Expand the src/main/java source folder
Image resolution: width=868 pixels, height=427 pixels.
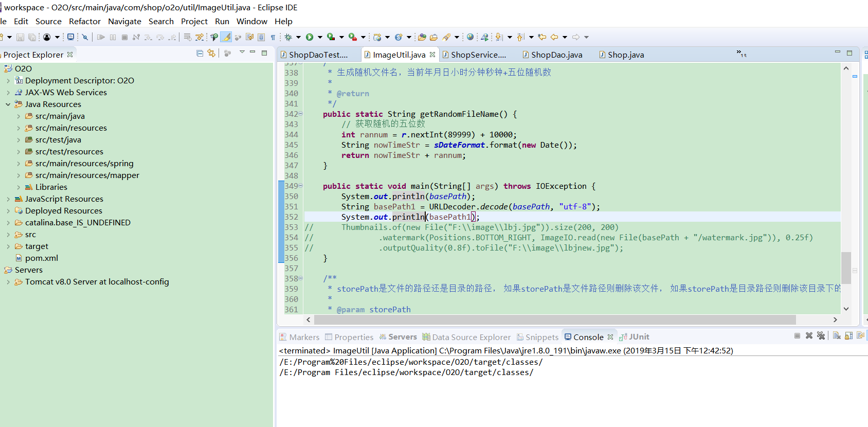pyautogui.click(x=19, y=116)
